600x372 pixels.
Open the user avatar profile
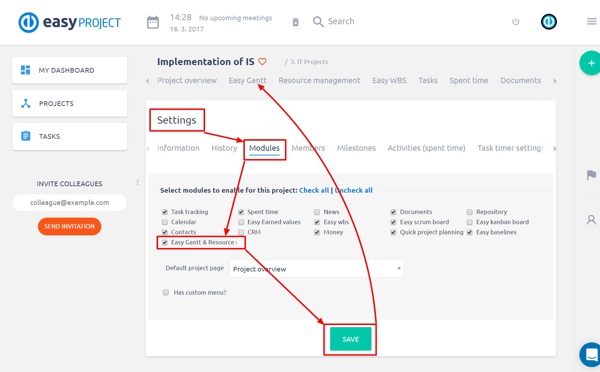pyautogui.click(x=549, y=21)
